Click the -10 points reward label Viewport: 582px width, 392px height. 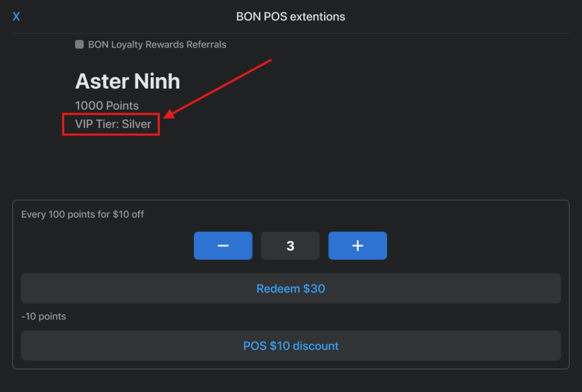coord(43,316)
